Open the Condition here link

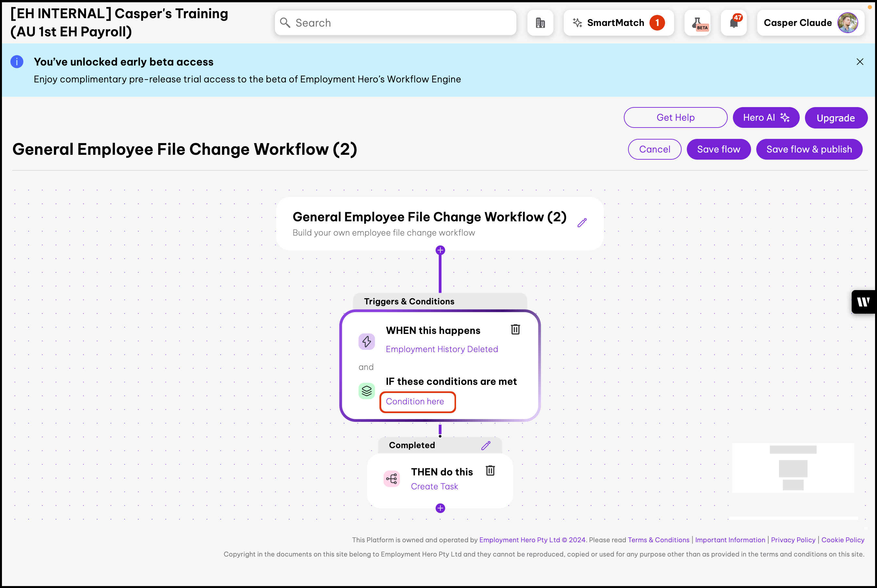coord(415,402)
